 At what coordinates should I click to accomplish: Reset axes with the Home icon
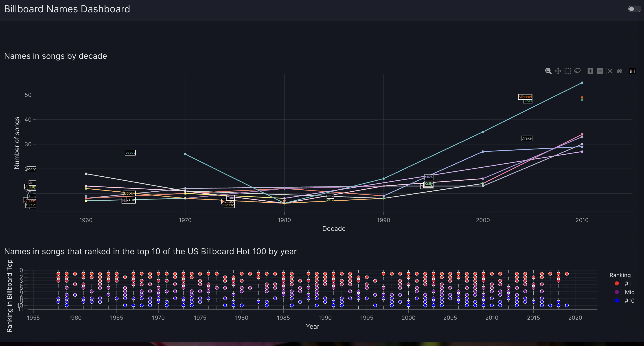pos(619,71)
